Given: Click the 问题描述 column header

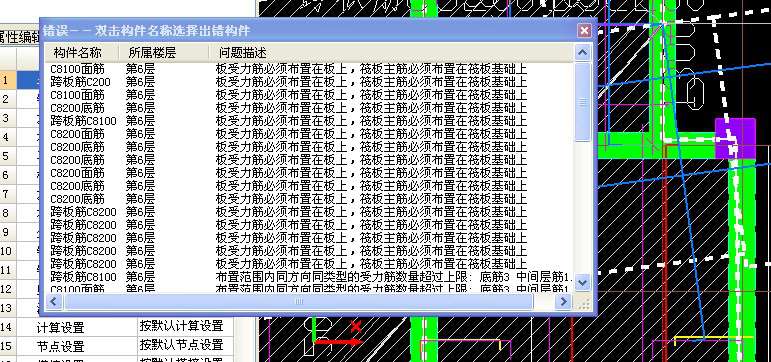Looking at the screenshot, I should (x=242, y=52).
